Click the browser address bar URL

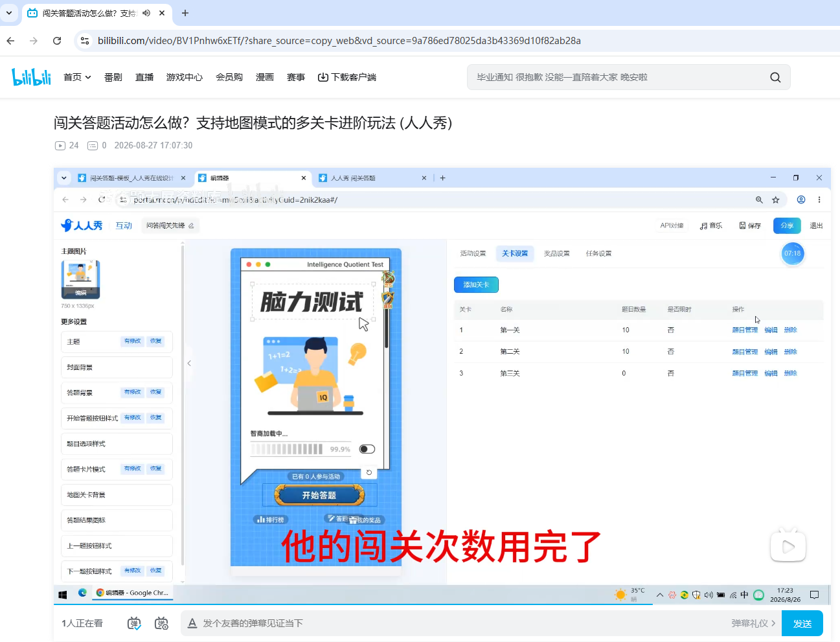tap(339, 41)
